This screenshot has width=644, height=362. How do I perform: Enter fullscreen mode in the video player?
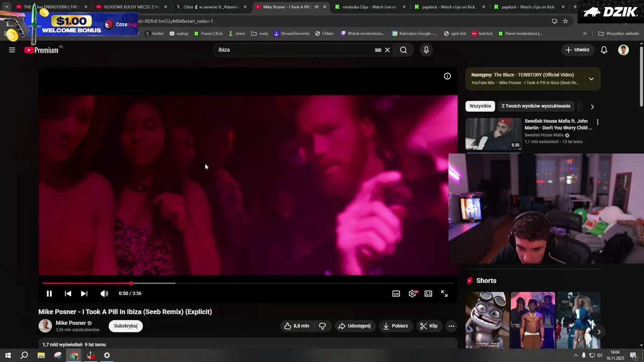pyautogui.click(x=444, y=294)
